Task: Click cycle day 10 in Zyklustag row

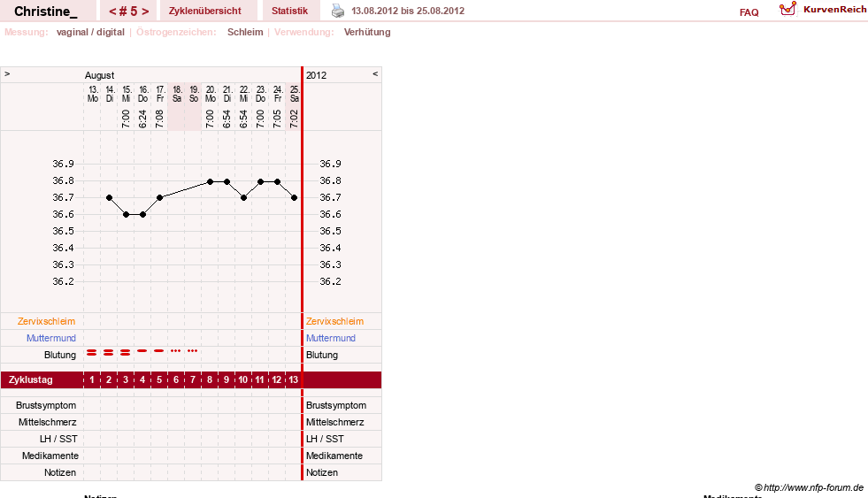Action: pos(243,380)
